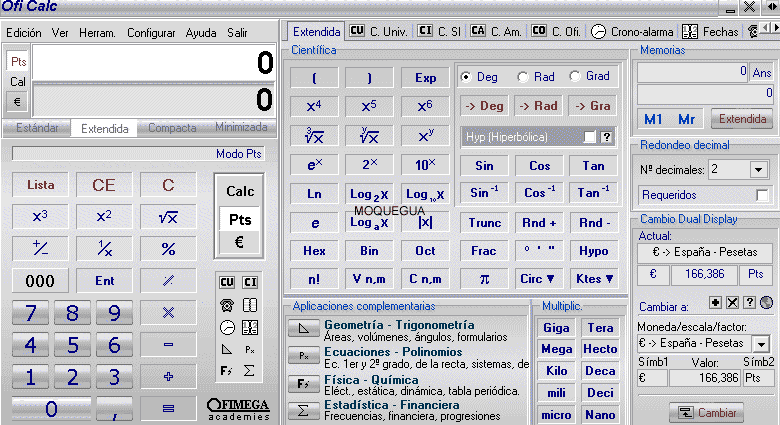Switch to the Crono-alarma tab
Screen dimensions: 780x425
(632, 31)
